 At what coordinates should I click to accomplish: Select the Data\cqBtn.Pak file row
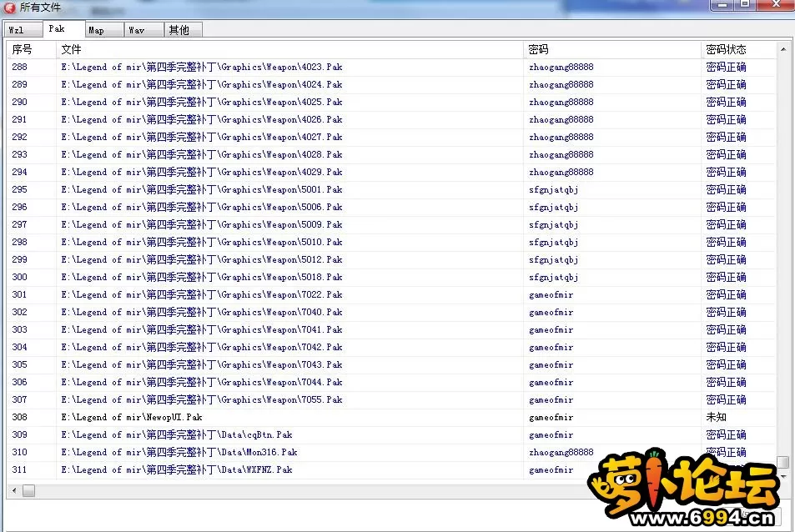(391, 434)
